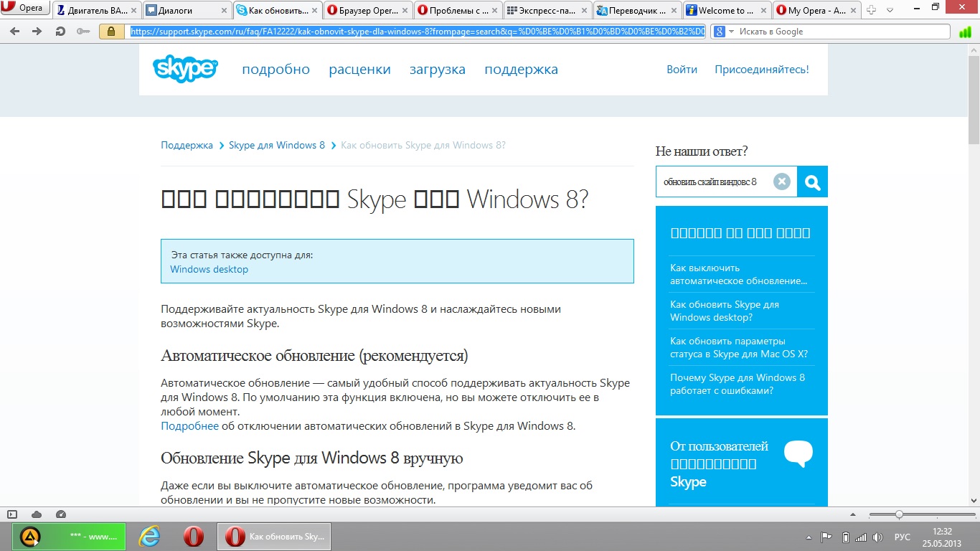Expand the closed tabs list arrow
Viewport: 980px width, 551px height.
tap(890, 10)
